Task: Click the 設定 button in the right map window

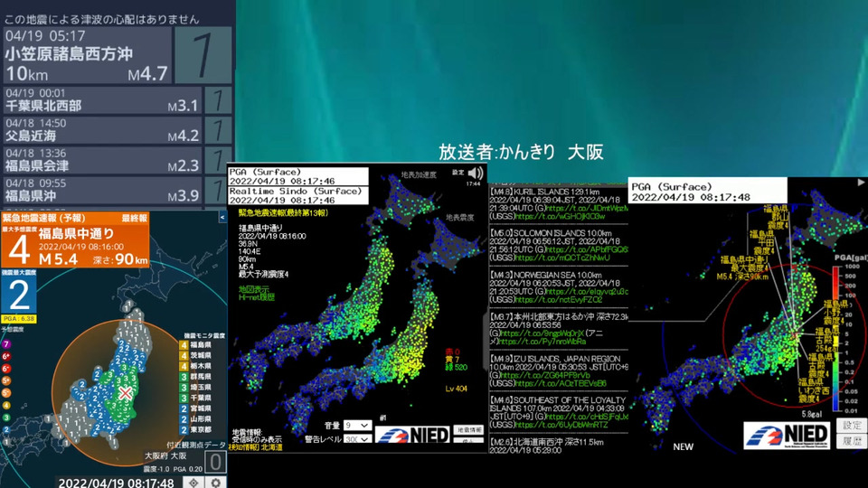Action: click(x=852, y=425)
